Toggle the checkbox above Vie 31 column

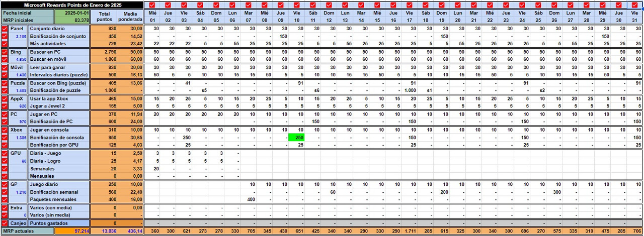point(634,5)
